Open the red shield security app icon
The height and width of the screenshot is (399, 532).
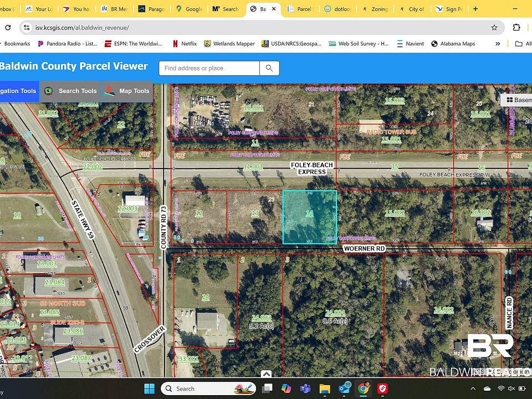pos(382,388)
